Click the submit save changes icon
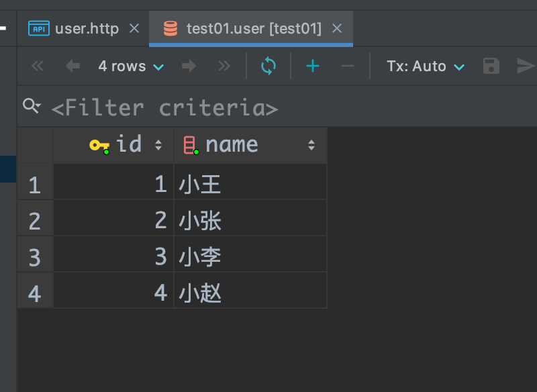Screen dimensions: 537x392 tap(491, 66)
